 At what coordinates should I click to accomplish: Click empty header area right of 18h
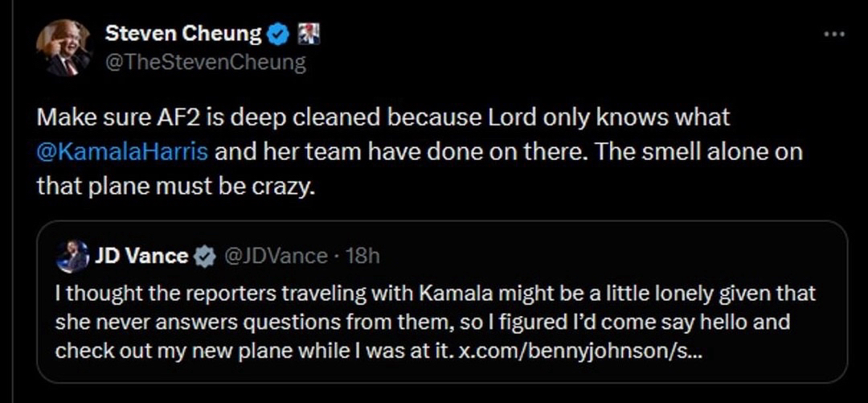pos(603,257)
